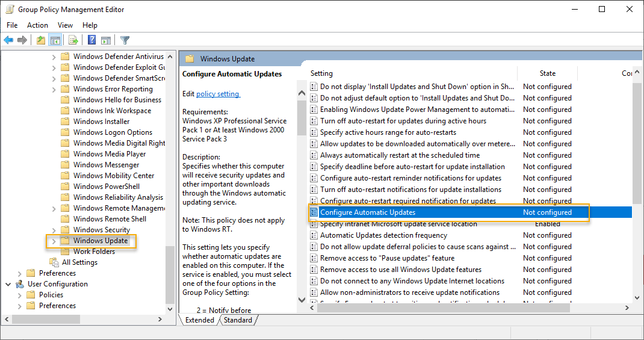
Task: Select Remove access to use all Windows Update features
Action: [x=401, y=270]
